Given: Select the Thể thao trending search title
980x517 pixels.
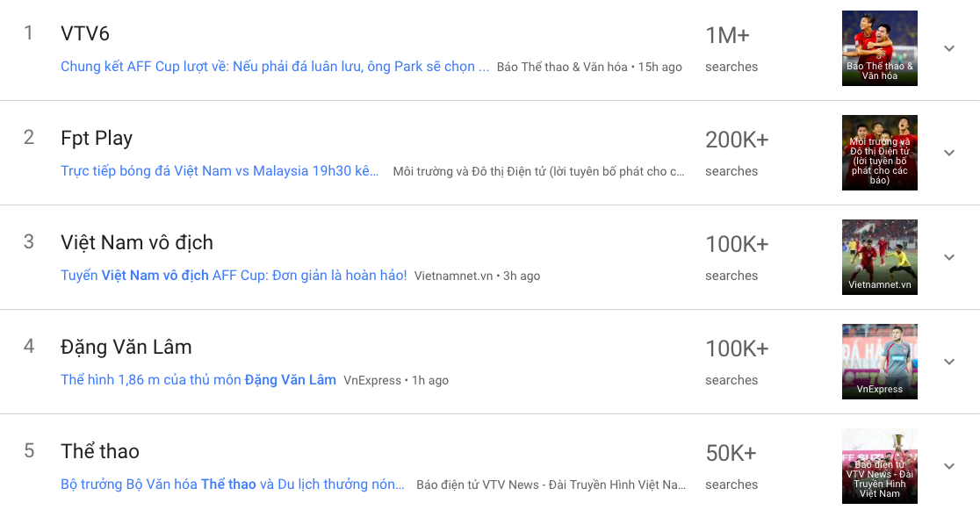Looking at the screenshot, I should (100, 452).
